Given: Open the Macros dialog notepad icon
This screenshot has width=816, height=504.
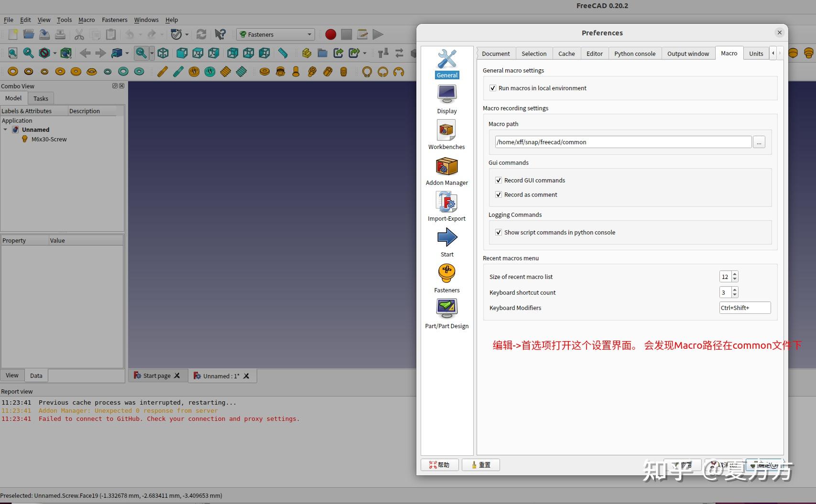Looking at the screenshot, I should pos(362,34).
